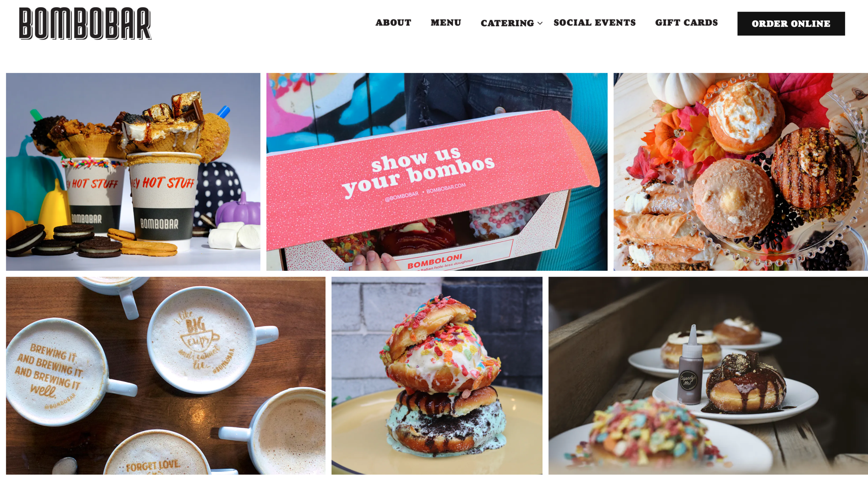The image size is (868, 490).
Task: Open the autumn doughnuts and cannoli photo
Action: (741, 172)
